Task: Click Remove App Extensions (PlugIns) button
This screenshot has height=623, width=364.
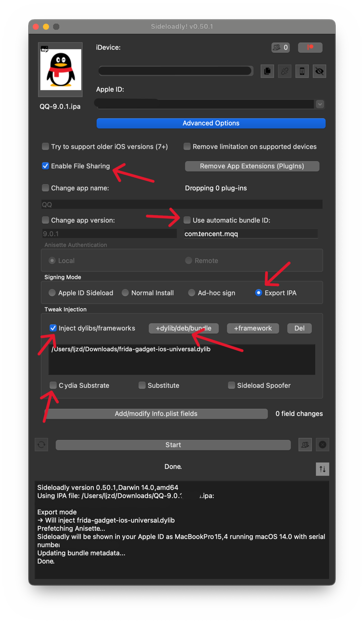Action: click(252, 166)
